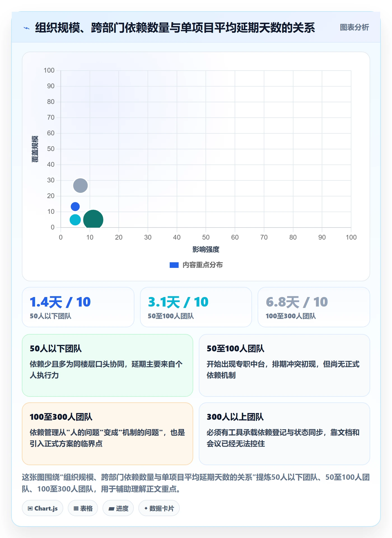Select the 3.1天 / 10 stat card
Screen dimensions: 392x538
pos(196,307)
